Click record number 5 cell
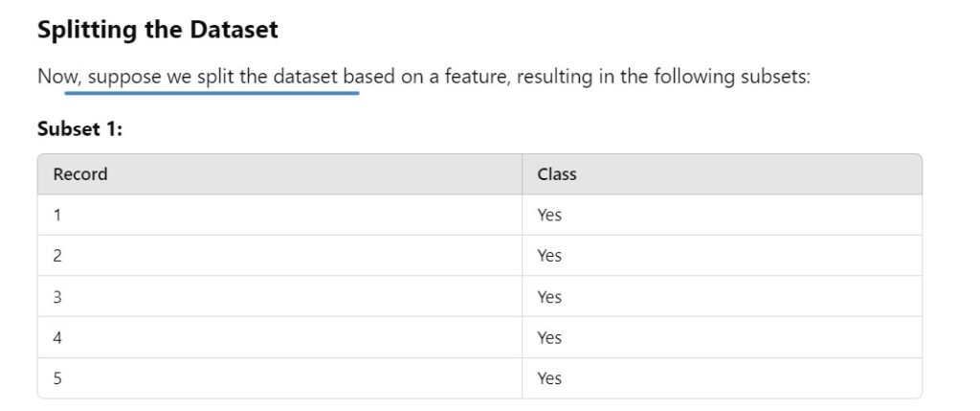Screen dimensions: 980x411 57,378
